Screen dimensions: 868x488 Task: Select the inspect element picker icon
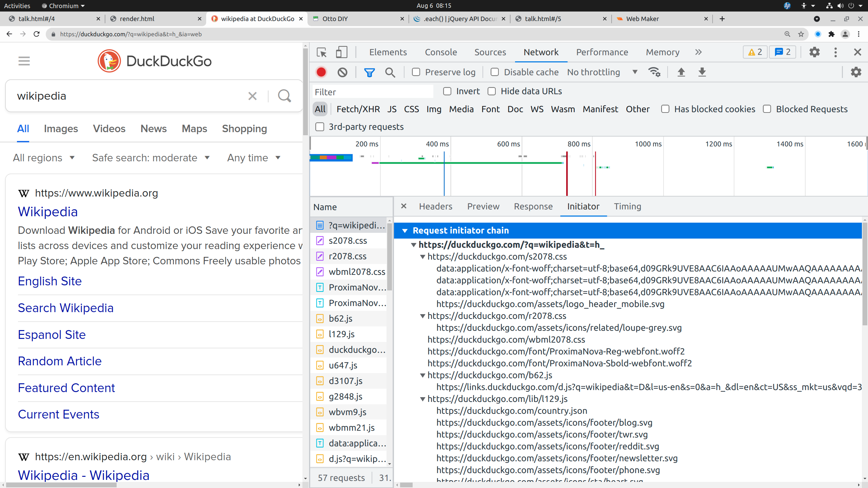click(321, 52)
